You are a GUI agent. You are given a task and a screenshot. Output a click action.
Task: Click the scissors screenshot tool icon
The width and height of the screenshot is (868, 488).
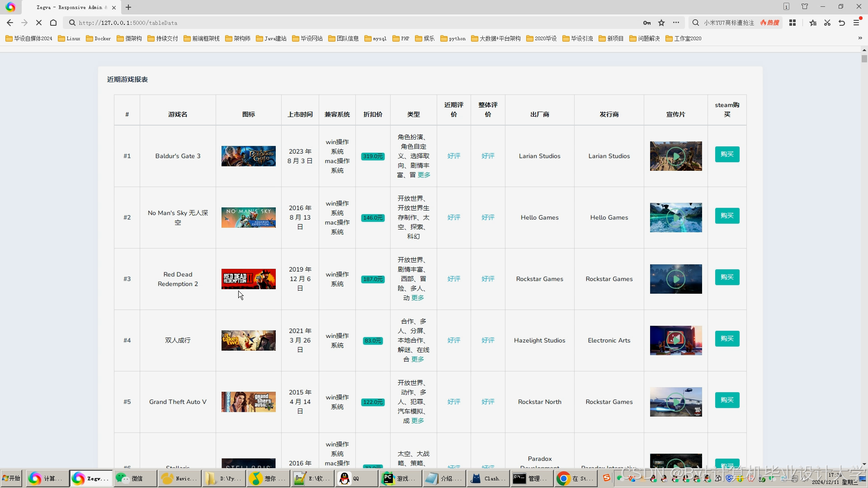coord(827,23)
